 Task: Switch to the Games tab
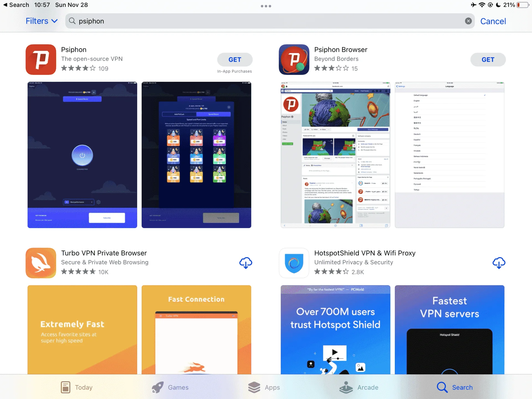point(170,387)
